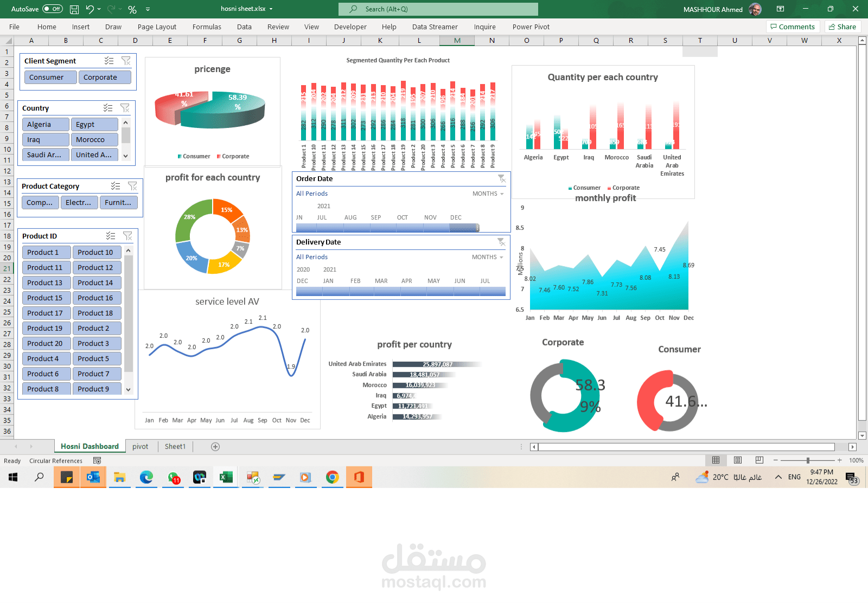Toggle the Consumer segment slicer button
This screenshot has width=868, height=603.
pos(50,78)
